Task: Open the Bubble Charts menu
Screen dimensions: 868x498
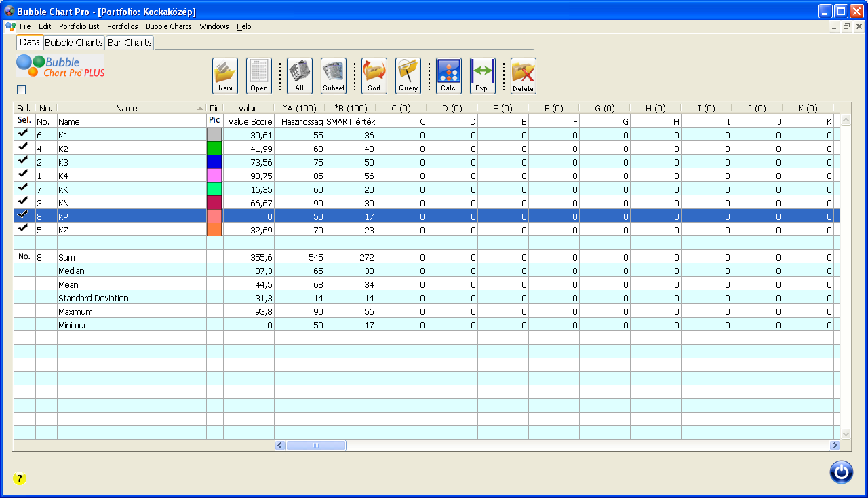Action: [169, 26]
